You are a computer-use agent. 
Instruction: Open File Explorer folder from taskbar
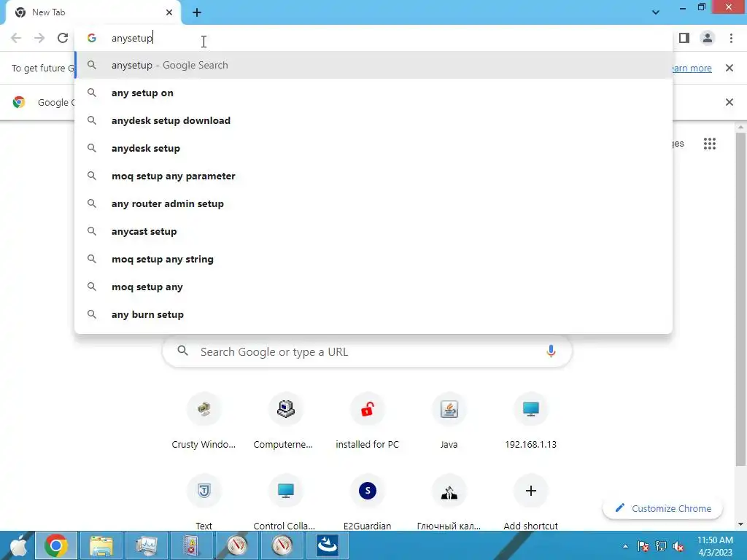pos(101,545)
